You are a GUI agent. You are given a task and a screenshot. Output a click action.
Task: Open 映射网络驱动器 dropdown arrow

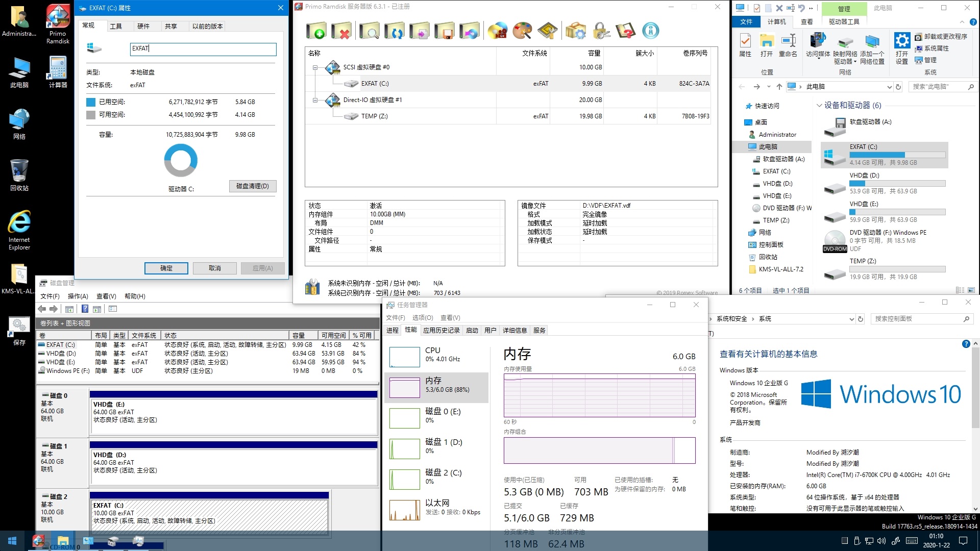click(x=855, y=62)
